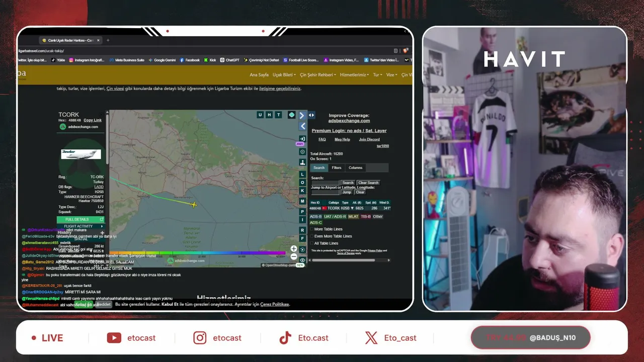Viewport: 644px width, 362px height.
Task: Go to the Ana Sayfa menu item
Action: (x=259, y=75)
